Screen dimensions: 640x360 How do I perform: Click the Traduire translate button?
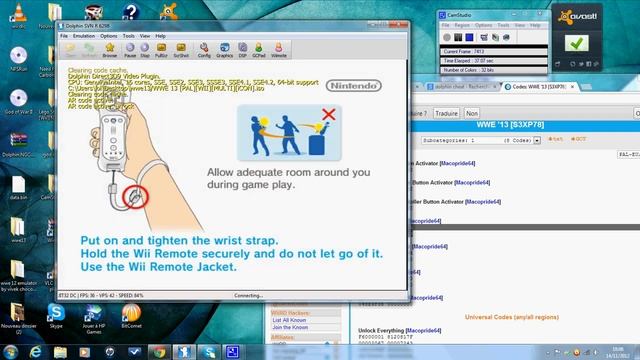click(446, 113)
